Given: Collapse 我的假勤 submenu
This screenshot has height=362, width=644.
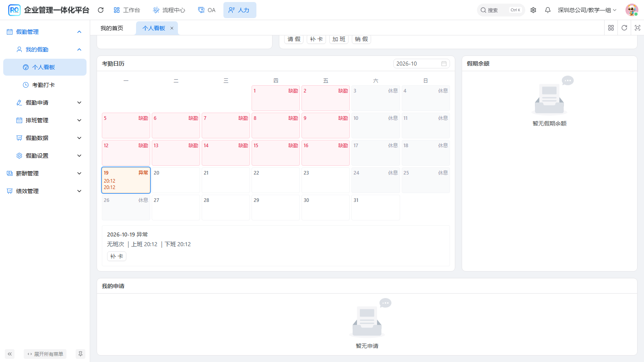Looking at the screenshot, I should point(45,49).
